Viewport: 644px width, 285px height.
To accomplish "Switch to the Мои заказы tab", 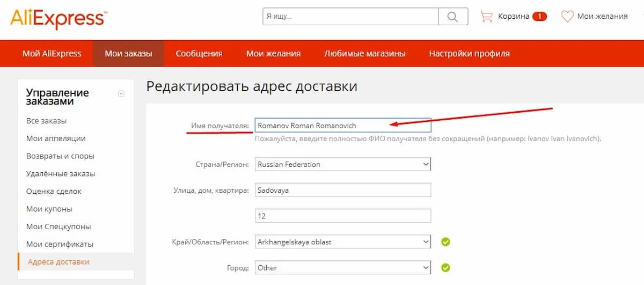I will pos(128,54).
